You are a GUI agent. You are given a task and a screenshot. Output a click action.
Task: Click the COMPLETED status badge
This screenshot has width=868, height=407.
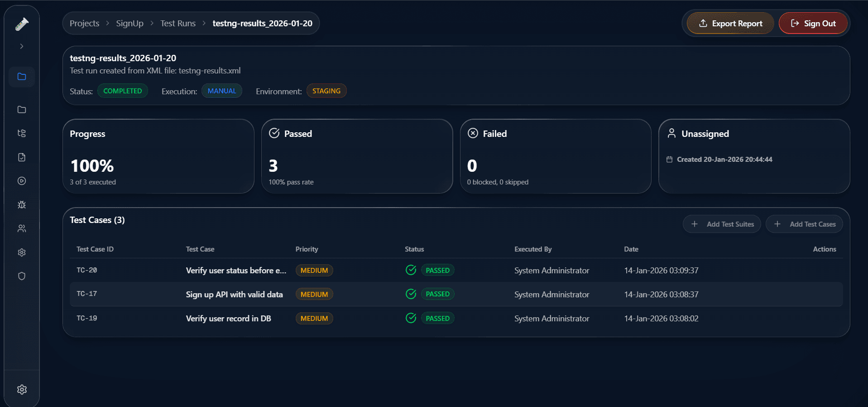[x=123, y=91]
